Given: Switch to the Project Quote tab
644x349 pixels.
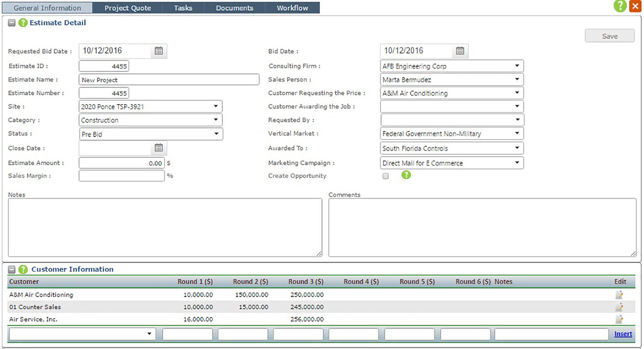Looking at the screenshot, I should pos(128,8).
